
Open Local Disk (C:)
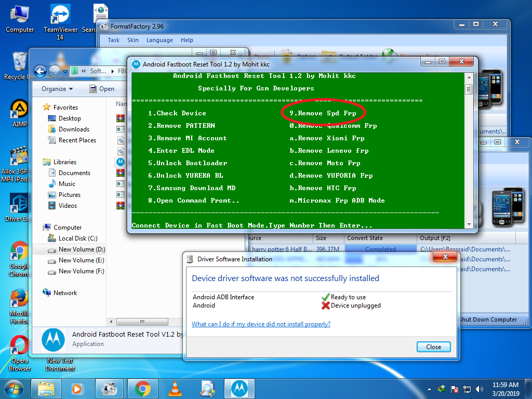[73, 238]
